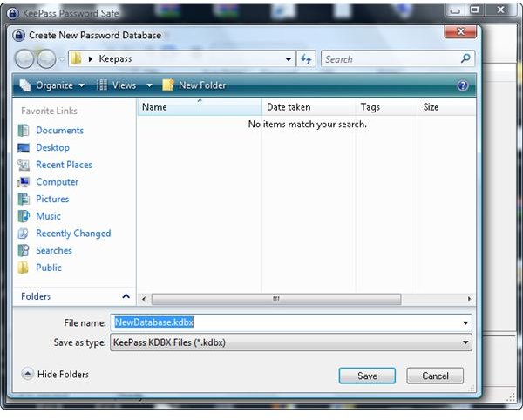Viewport: 523px width, 420px height.
Task: Click the Public folder icon
Action: point(24,268)
